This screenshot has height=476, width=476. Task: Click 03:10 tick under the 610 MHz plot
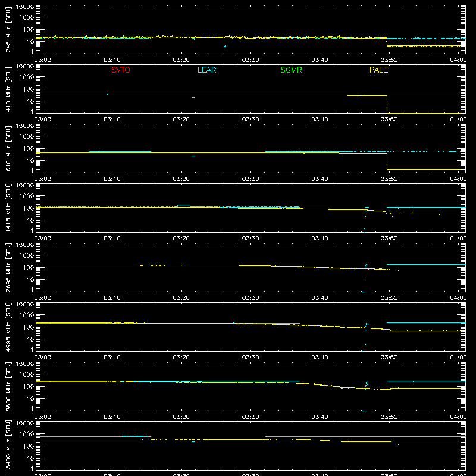(112, 179)
